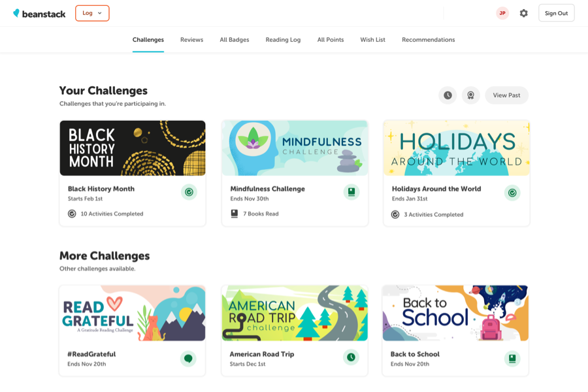Viewport: 588px width, 392px height.
Task: Click the clock icon beside View Past
Action: pos(448,95)
